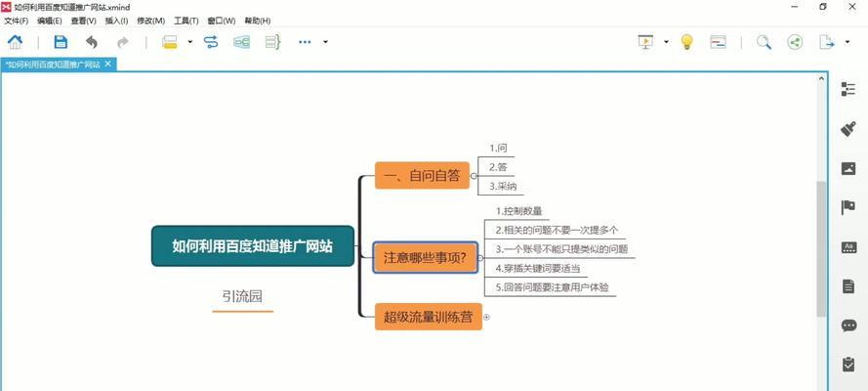Image resolution: width=868 pixels, height=391 pixels.
Task: Click the canvas vertical scrollbar thumb
Action: [x=821, y=249]
